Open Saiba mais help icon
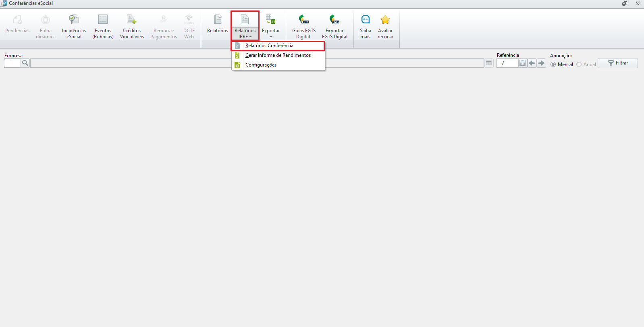The height and width of the screenshot is (327, 644). click(x=366, y=26)
